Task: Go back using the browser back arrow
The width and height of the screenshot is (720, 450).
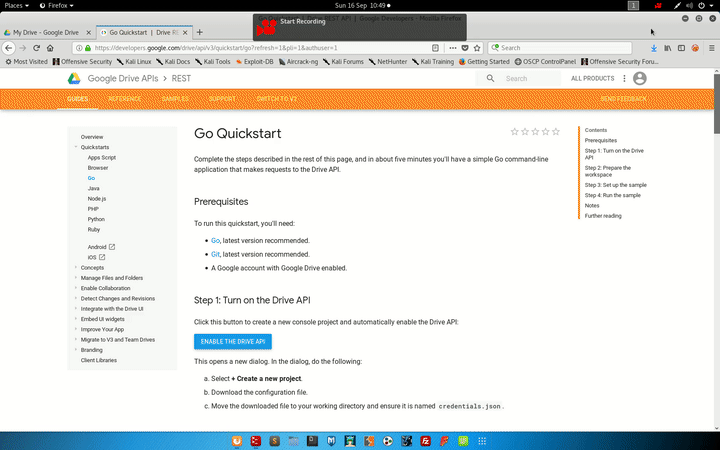Action: point(9,47)
